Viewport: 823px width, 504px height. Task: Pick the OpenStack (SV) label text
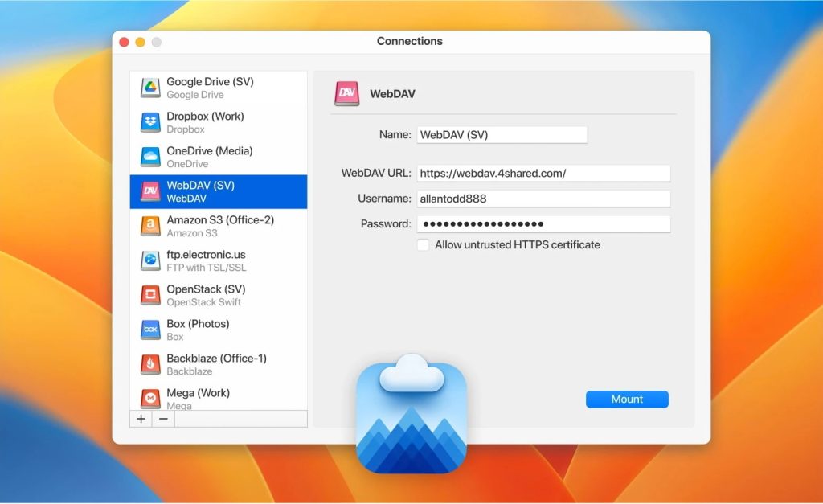coord(206,289)
